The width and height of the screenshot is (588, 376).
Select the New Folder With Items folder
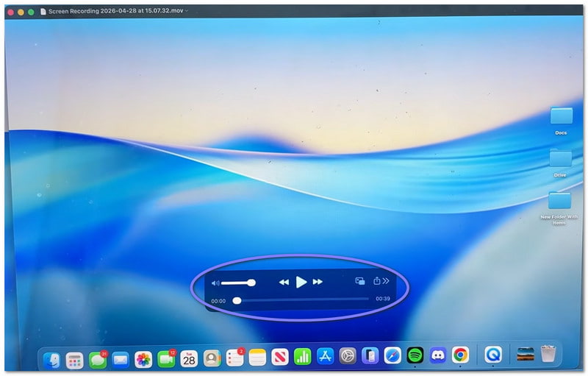tap(559, 201)
